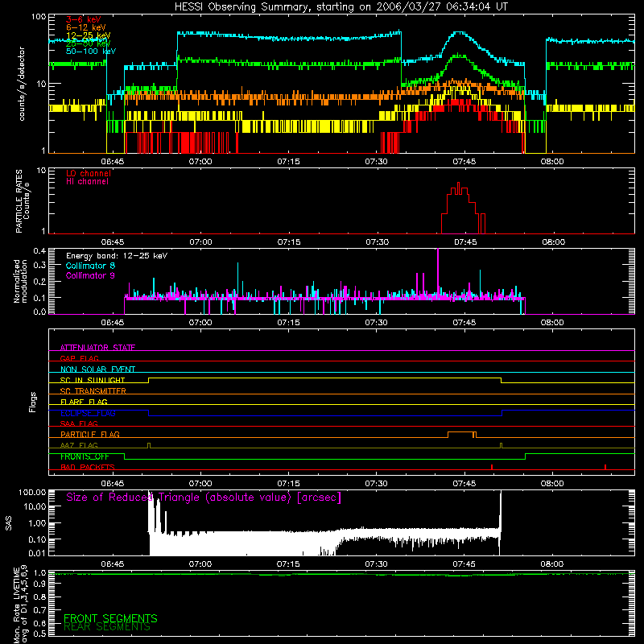Select the 3-6 keV legend label
Screen dimensions: 644x644
(83, 19)
